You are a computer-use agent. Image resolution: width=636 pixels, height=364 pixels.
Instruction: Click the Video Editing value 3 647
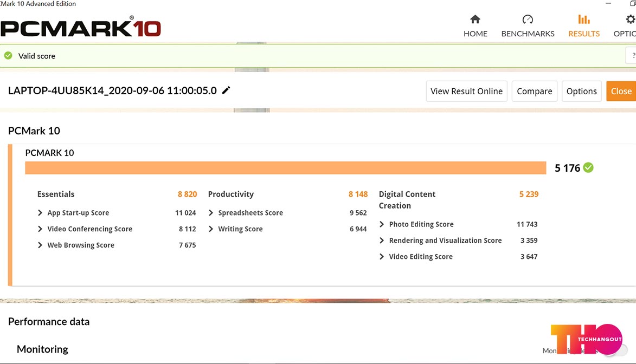click(x=529, y=257)
